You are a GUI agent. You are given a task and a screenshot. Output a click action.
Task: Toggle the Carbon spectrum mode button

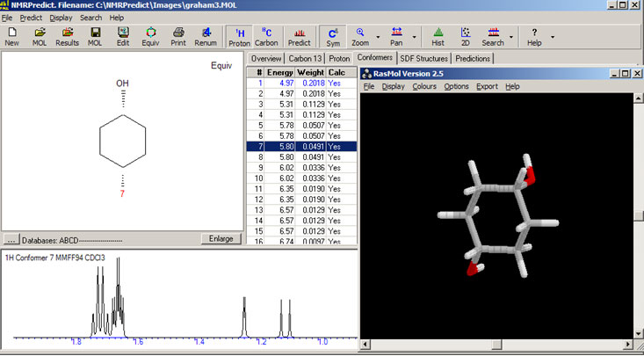point(266,35)
